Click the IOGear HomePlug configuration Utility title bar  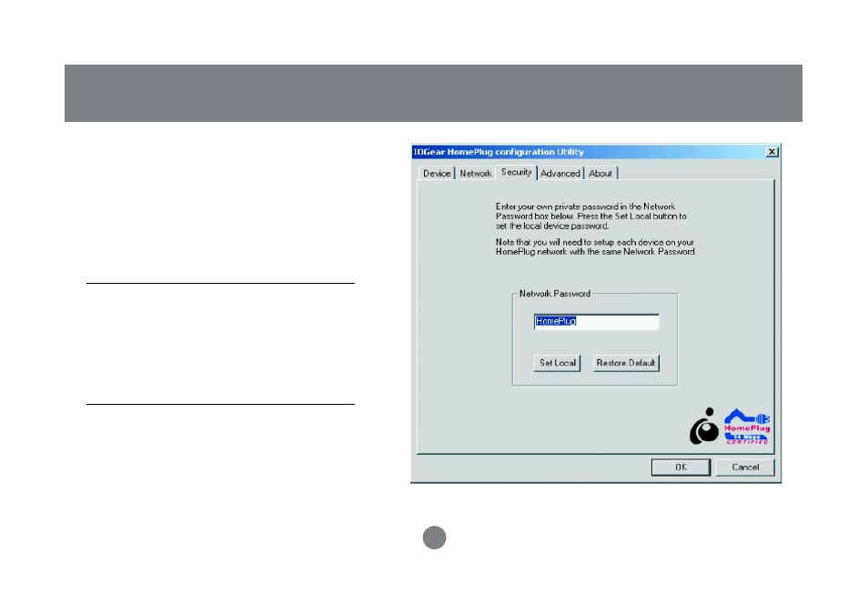[x=596, y=152]
